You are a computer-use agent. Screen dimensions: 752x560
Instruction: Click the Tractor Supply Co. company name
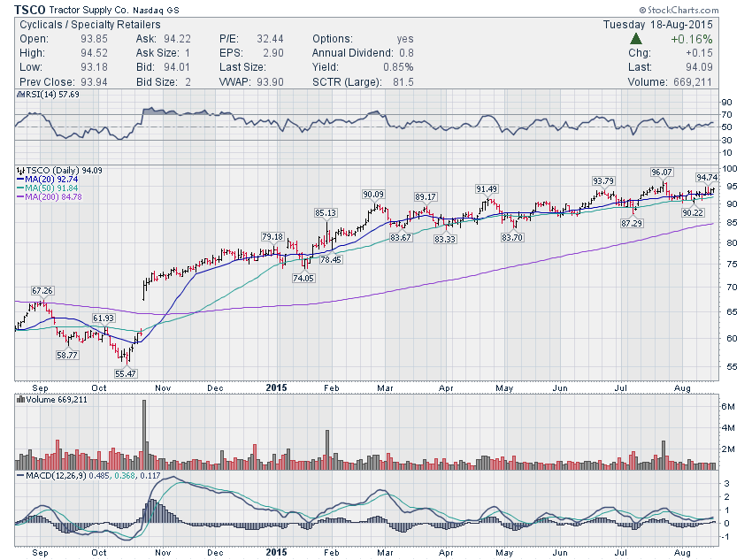tap(88, 10)
